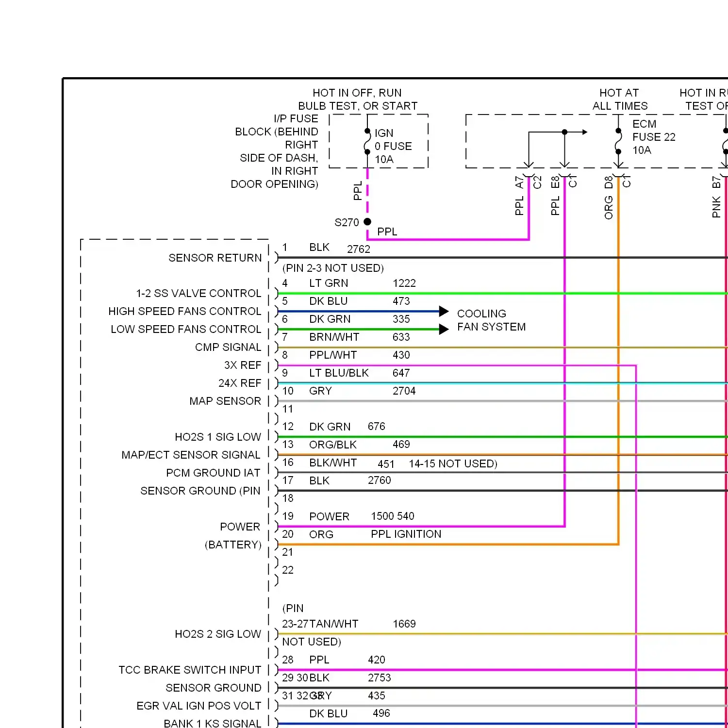Click the "EGR VAL IGN POS VOLT" label
The image size is (728, 728).
pyautogui.click(x=199, y=706)
